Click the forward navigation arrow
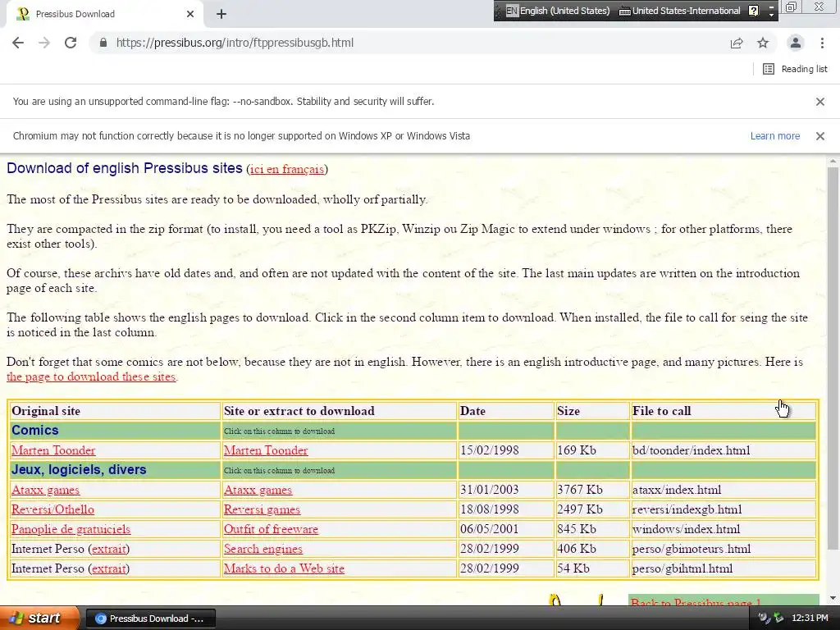This screenshot has height=630, width=840. coord(44,43)
